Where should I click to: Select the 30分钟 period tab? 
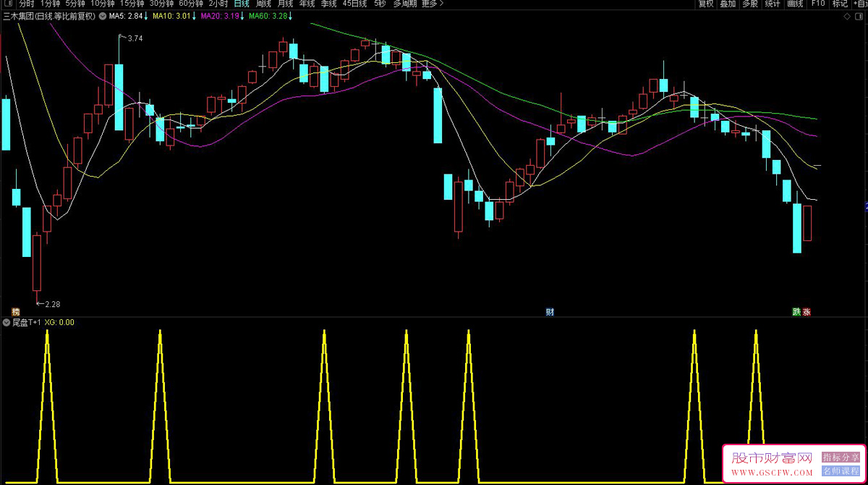coord(162,4)
